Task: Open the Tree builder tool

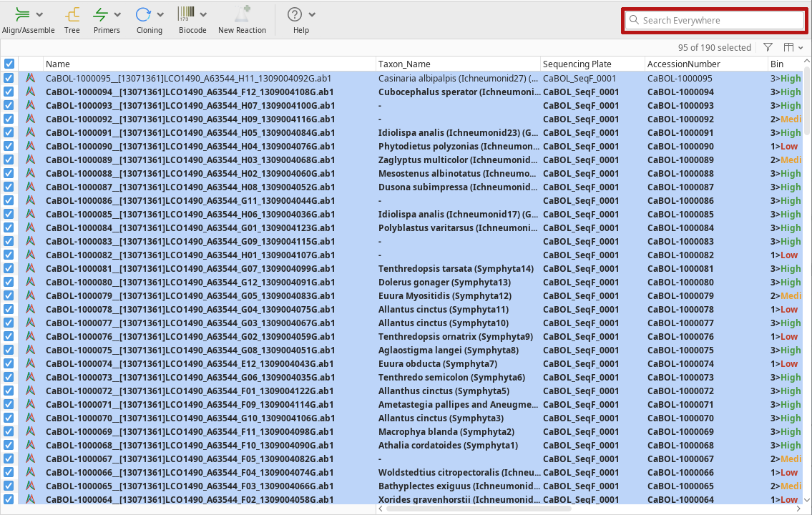Action: point(72,14)
